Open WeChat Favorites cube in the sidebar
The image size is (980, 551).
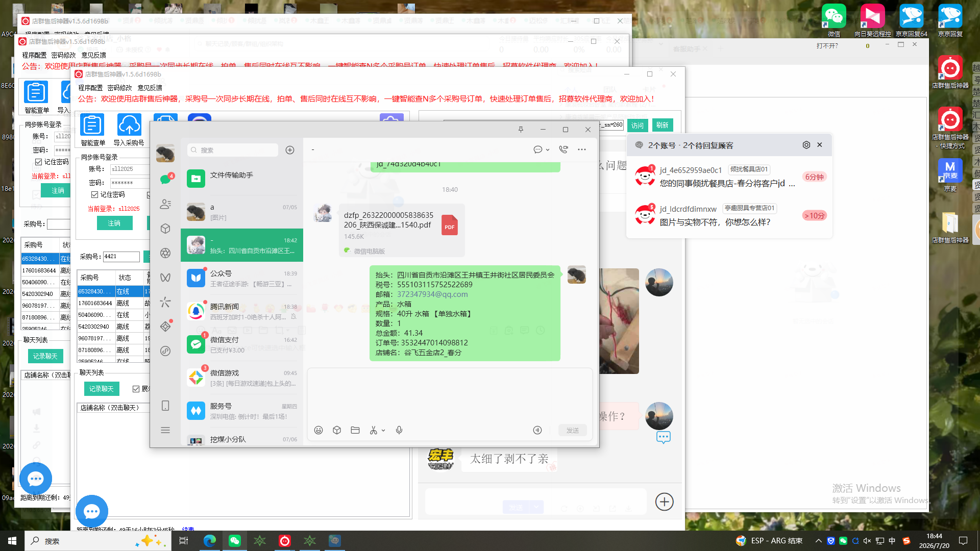165,229
